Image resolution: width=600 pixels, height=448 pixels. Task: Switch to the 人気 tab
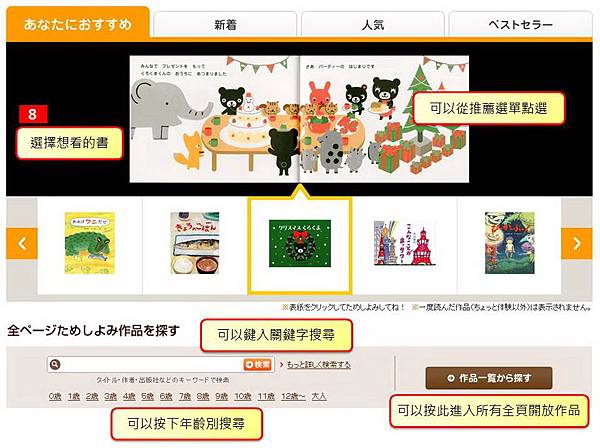[x=373, y=24]
